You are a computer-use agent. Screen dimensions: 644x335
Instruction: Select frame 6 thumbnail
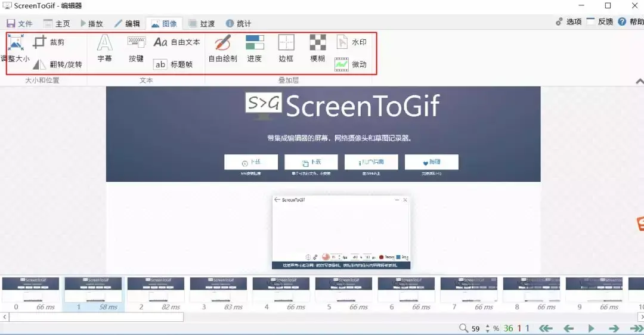tap(407, 294)
